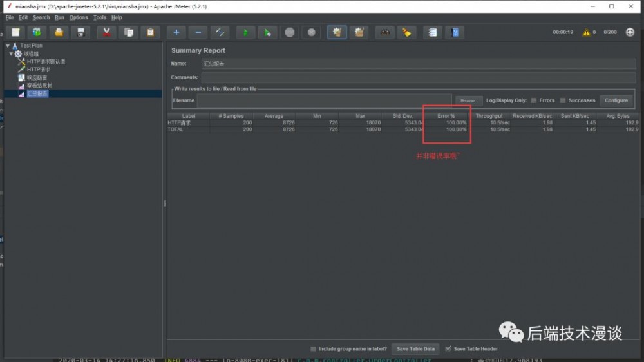
Task: Open the Help menu
Action: pos(117,17)
